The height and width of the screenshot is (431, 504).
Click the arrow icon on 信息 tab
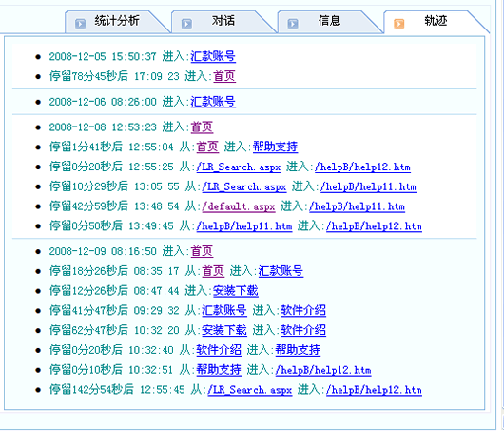click(293, 24)
